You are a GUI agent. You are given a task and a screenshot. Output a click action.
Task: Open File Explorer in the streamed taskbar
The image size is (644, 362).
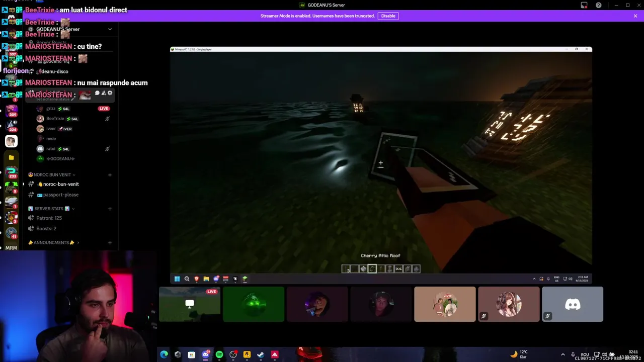pyautogui.click(x=206, y=279)
